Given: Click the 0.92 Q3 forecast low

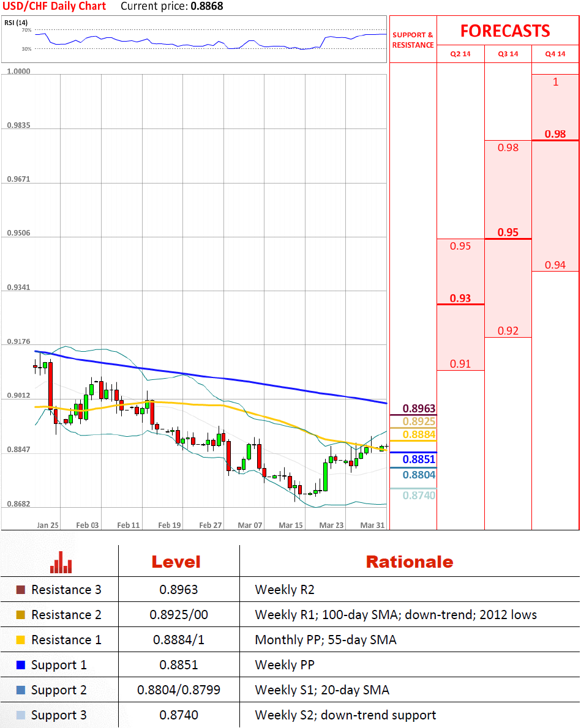Looking at the screenshot, I should (x=508, y=330).
